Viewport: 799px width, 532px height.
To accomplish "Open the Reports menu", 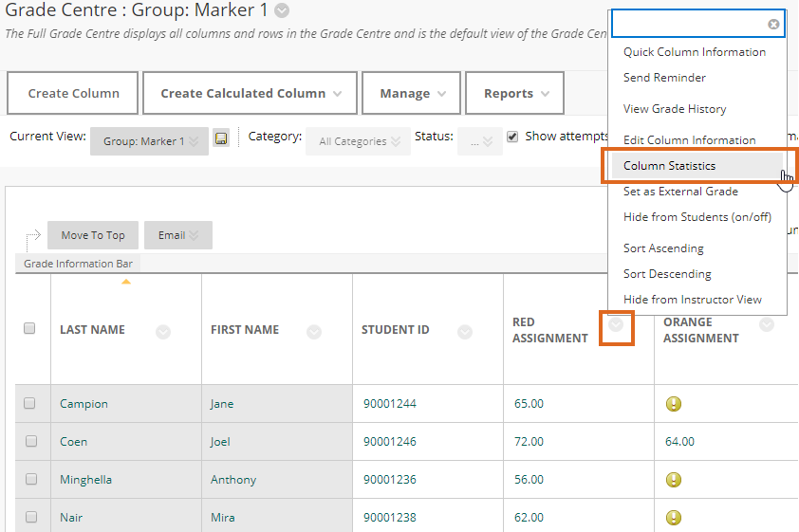I will pyautogui.click(x=514, y=93).
